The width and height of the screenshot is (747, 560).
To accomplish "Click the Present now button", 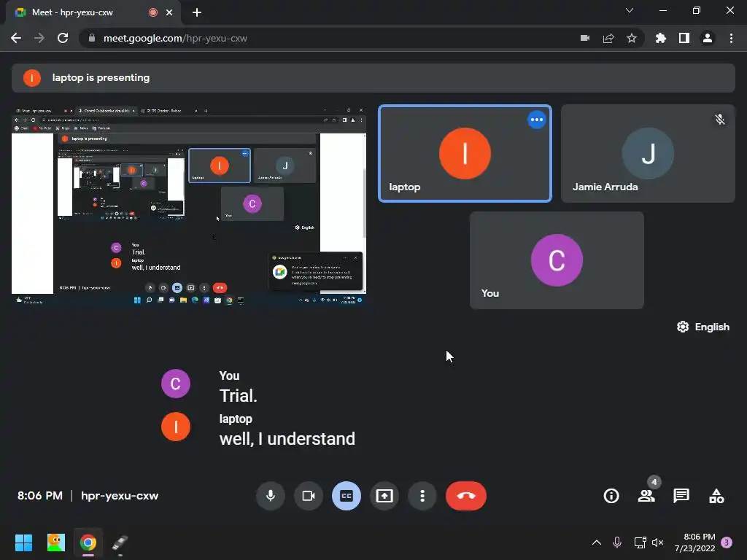I will tap(384, 496).
